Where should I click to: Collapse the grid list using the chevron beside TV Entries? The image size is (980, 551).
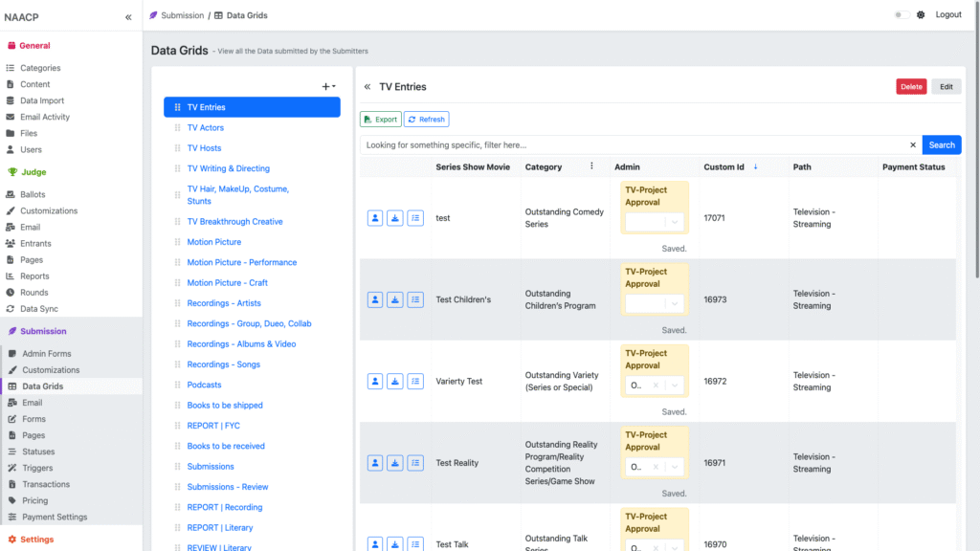point(367,87)
